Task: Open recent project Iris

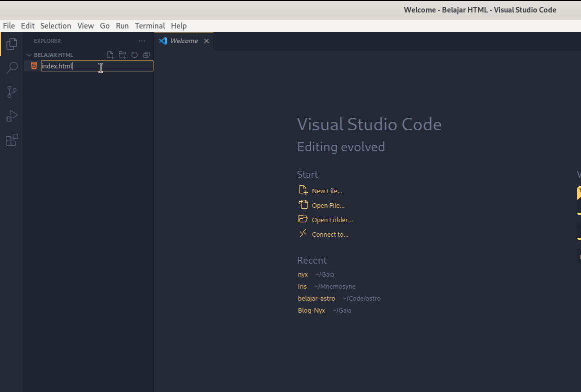Action: pyautogui.click(x=302, y=287)
